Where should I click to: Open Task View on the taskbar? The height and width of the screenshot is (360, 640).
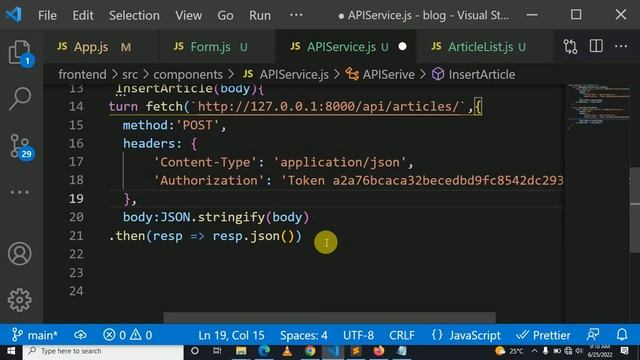[217, 351]
